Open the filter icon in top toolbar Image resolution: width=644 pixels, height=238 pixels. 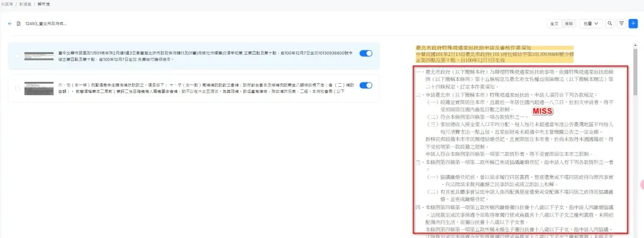pos(621,23)
